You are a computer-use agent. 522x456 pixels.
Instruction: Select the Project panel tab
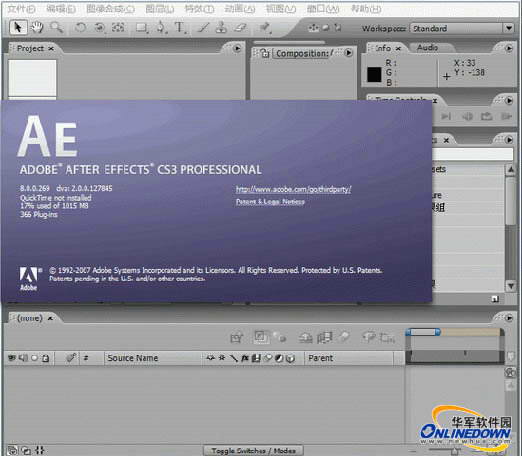click(30, 49)
